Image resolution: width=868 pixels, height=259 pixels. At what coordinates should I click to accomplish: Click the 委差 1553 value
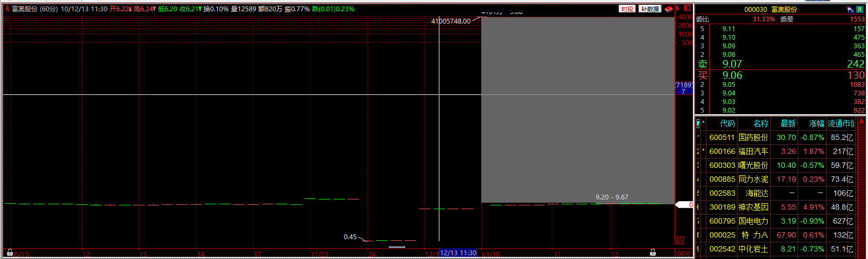pos(857,19)
